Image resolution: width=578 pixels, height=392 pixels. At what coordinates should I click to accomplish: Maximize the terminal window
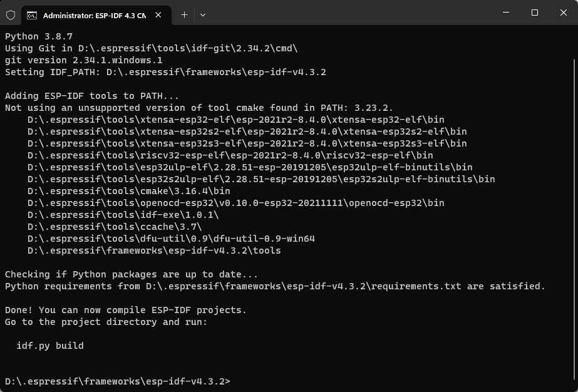click(x=535, y=13)
